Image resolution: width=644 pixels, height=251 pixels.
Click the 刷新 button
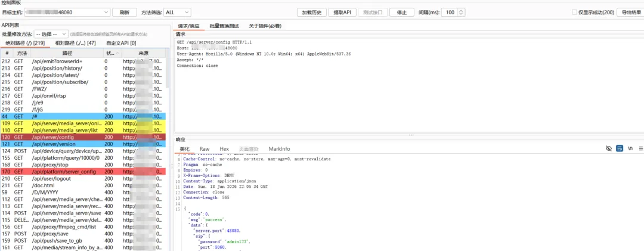click(x=125, y=13)
